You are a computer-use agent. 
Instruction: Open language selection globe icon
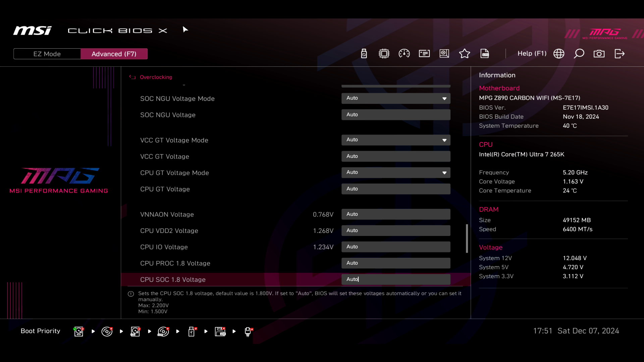pos(559,54)
